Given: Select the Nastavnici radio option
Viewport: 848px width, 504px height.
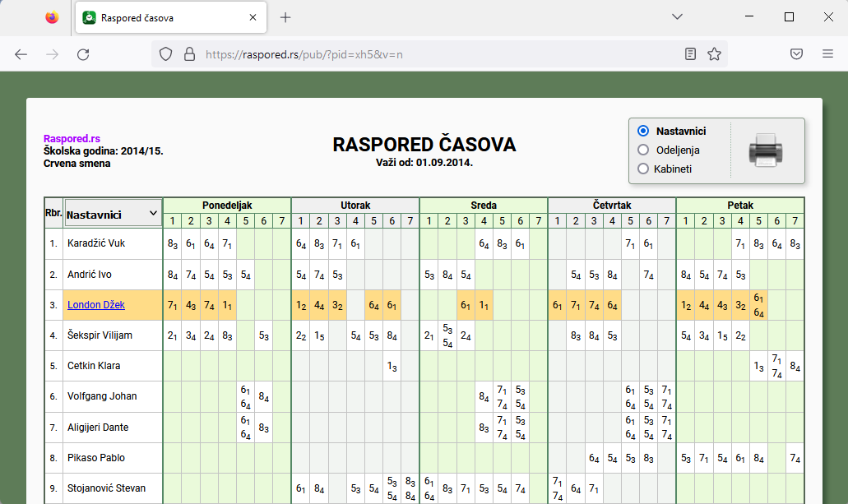Looking at the screenshot, I should point(643,131).
